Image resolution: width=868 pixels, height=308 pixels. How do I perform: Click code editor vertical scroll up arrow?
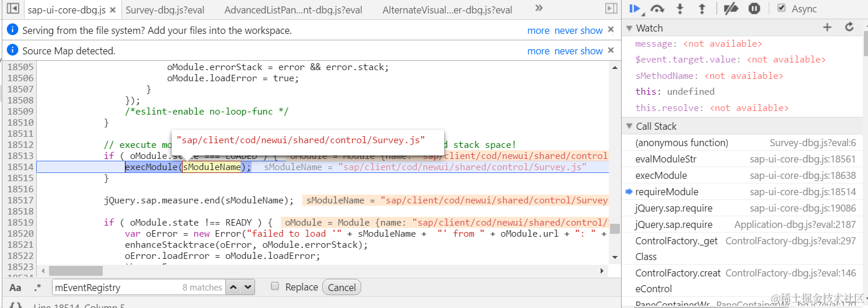coord(615,67)
